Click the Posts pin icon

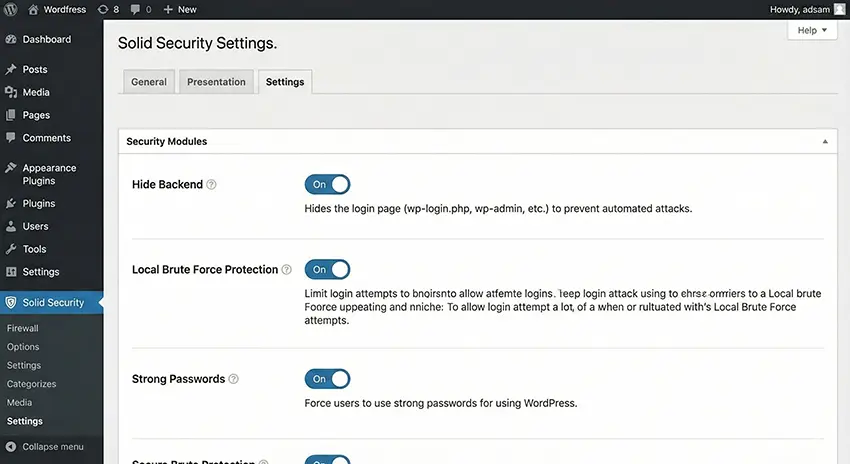coord(11,69)
